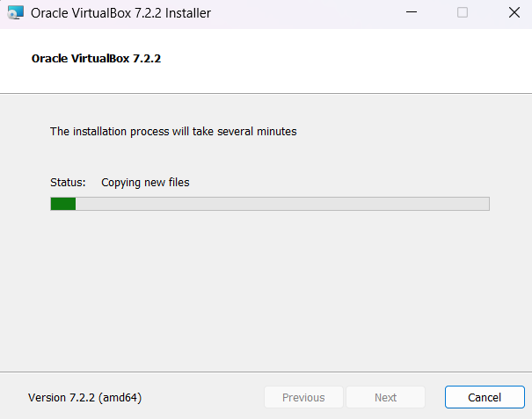Viewport: 532px width, 419px height.
Task: Click the unfilled gray part of progress bar
Action: [x=281, y=204]
